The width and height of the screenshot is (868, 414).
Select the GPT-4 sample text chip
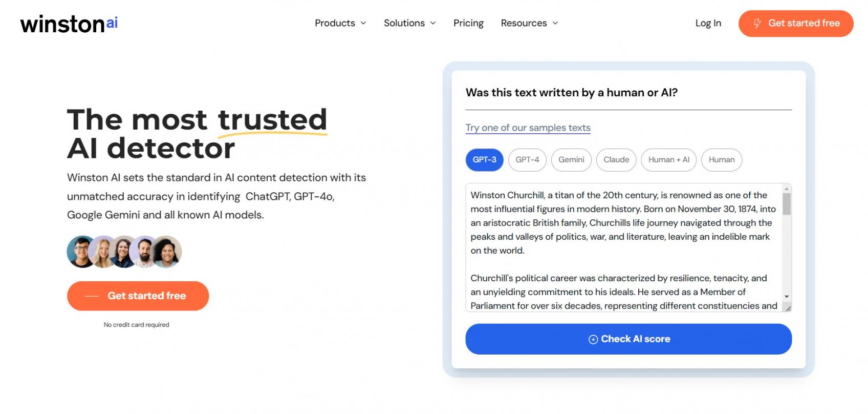(x=527, y=160)
